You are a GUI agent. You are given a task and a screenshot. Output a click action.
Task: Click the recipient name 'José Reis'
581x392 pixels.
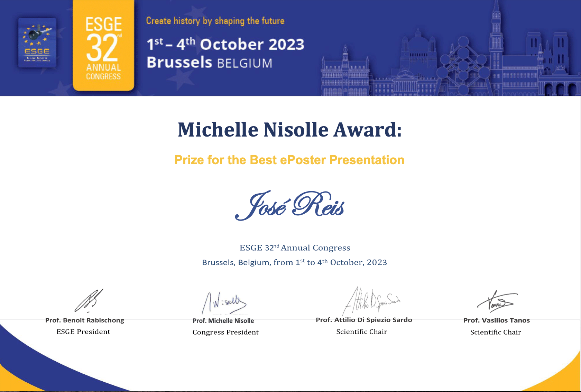click(290, 205)
